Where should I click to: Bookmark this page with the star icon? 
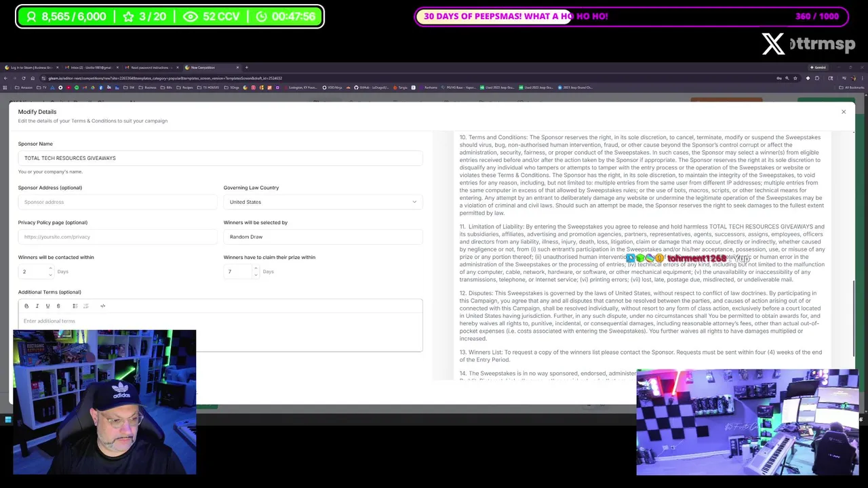click(x=795, y=78)
